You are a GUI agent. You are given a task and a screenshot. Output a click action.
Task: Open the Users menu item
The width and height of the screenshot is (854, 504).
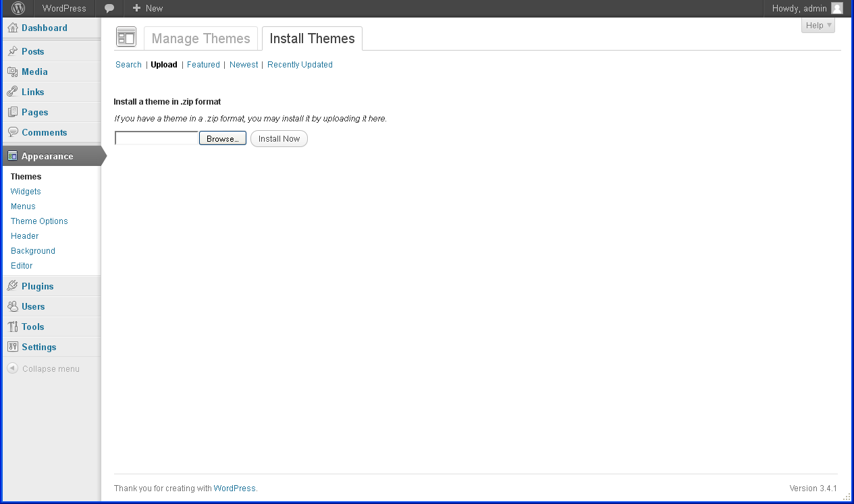pyautogui.click(x=33, y=306)
